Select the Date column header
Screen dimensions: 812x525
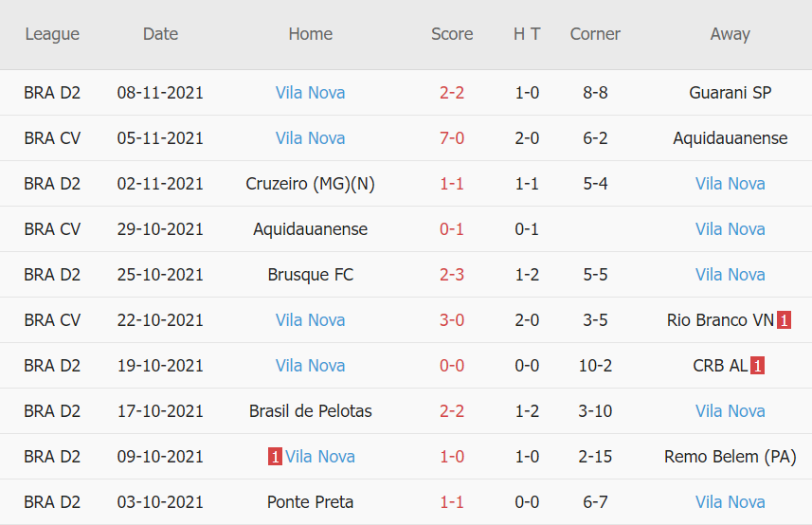click(x=160, y=34)
